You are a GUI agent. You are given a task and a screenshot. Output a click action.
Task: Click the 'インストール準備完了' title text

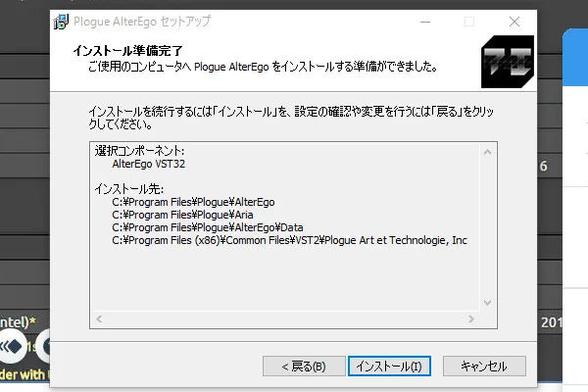(127, 50)
